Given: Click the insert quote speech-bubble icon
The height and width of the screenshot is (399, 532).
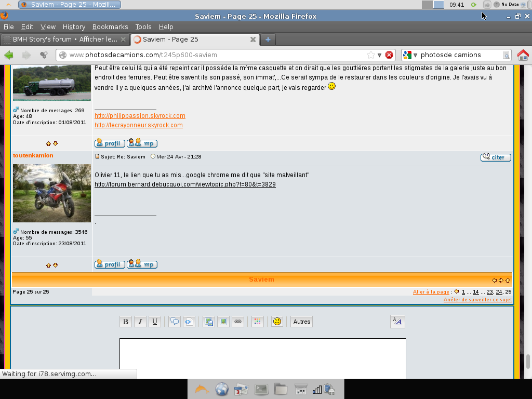Looking at the screenshot, I should point(175,322).
